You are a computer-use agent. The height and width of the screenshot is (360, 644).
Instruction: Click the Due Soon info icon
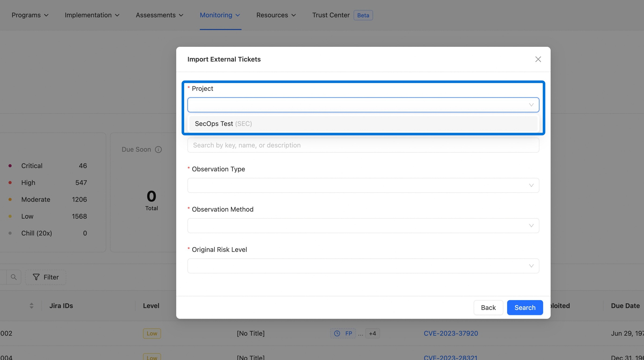click(x=158, y=150)
